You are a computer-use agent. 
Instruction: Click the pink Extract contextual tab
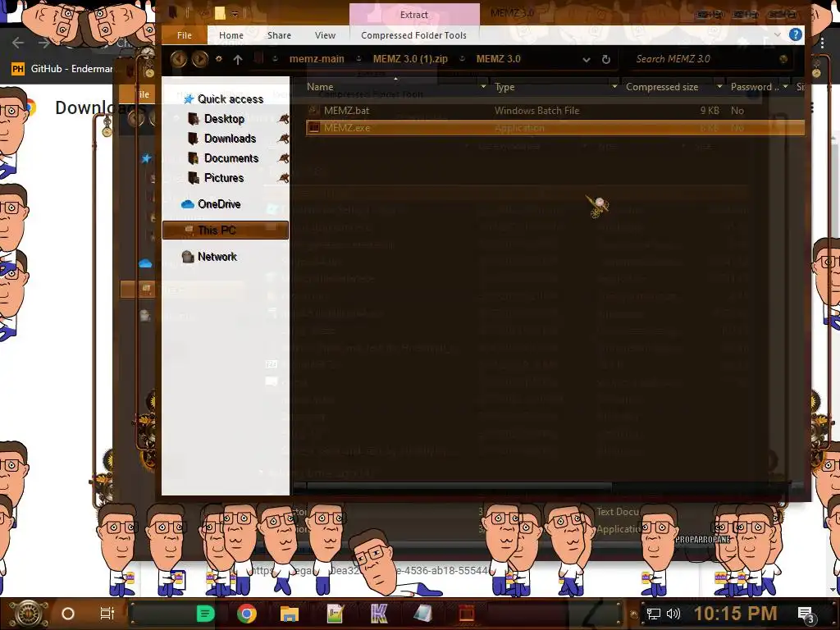[414, 15]
